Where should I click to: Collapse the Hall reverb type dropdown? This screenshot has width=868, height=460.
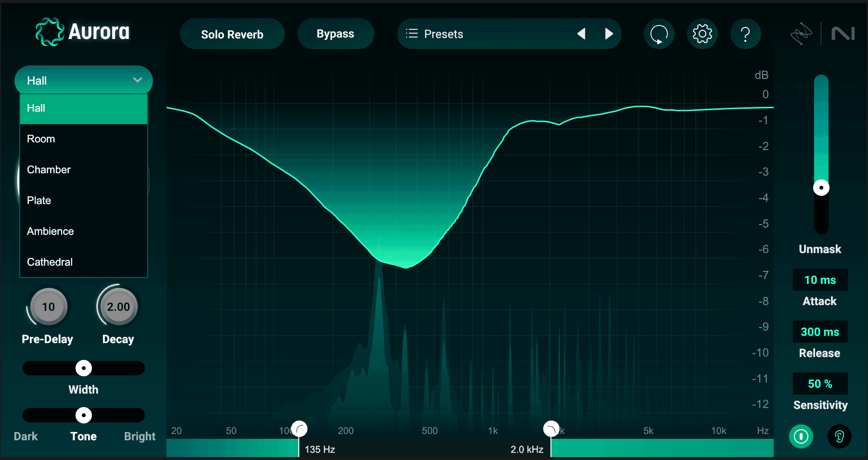pos(84,80)
